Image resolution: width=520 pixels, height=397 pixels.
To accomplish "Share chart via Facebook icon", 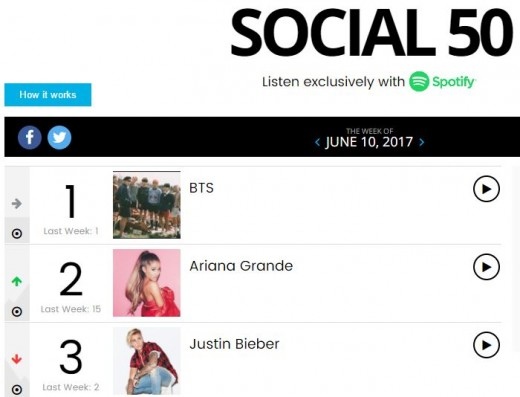I will tap(30, 137).
